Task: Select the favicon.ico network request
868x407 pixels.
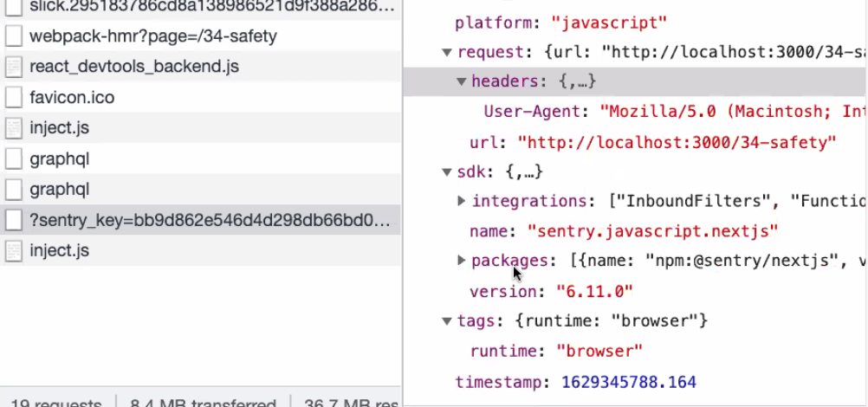Action: pos(72,97)
